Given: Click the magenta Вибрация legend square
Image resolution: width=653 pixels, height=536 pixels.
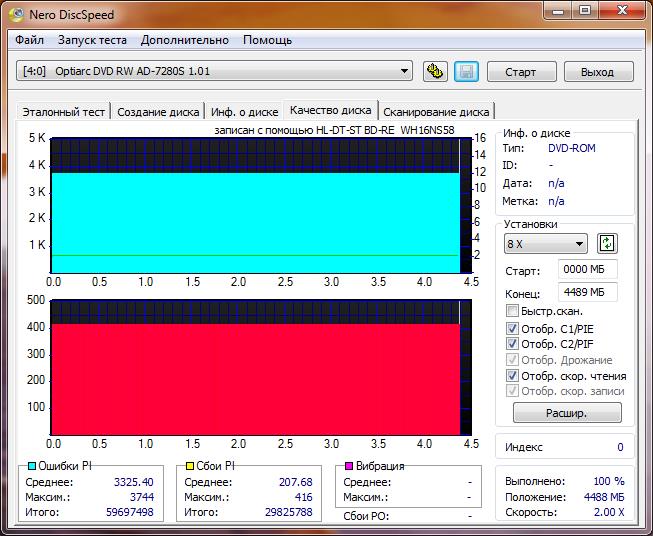Looking at the screenshot, I should (349, 466).
